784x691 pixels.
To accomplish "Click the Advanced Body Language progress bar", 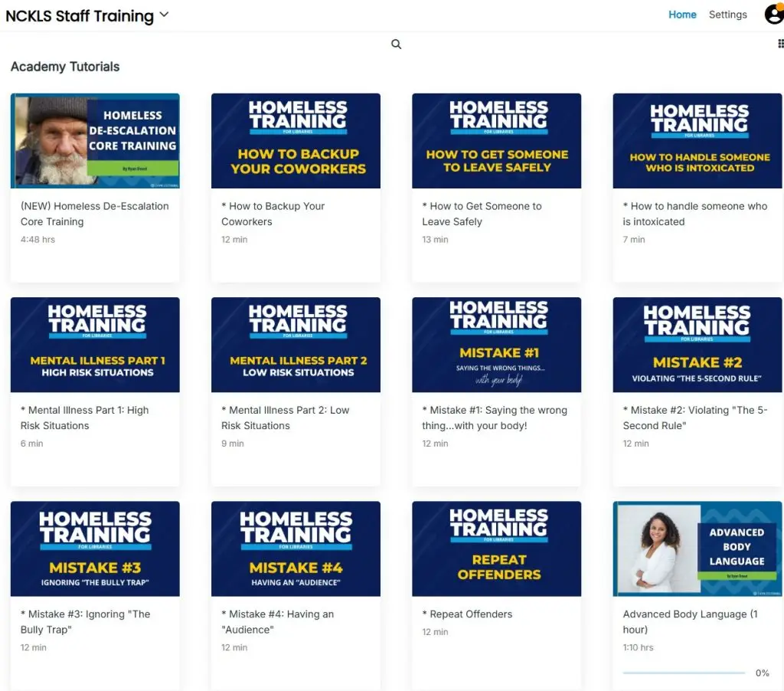I will (x=684, y=673).
